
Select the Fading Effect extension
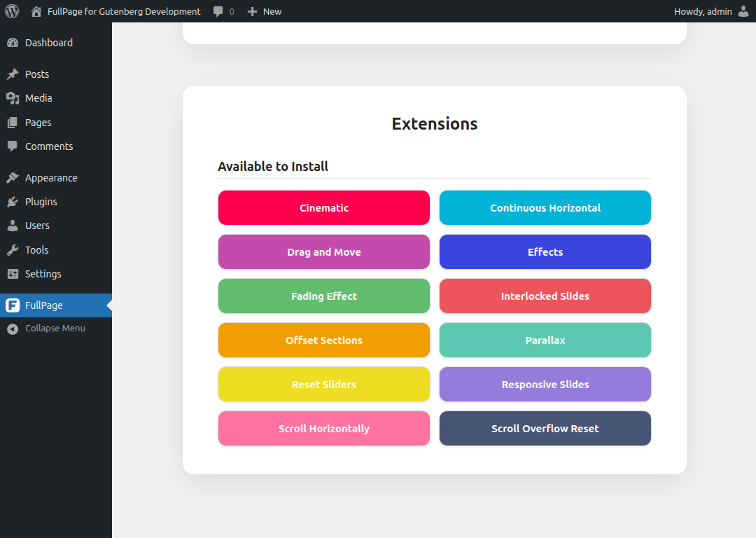click(x=324, y=296)
